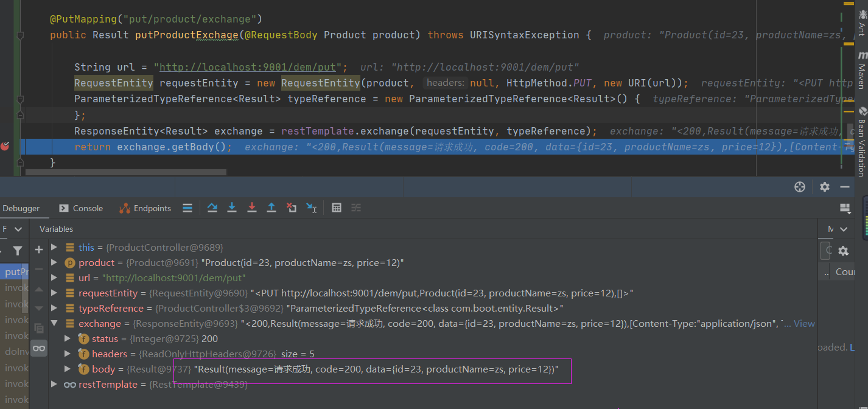Screen dimensions: 868x409
Task: Click the Show Execution Point crosshair button
Action: coord(799,187)
